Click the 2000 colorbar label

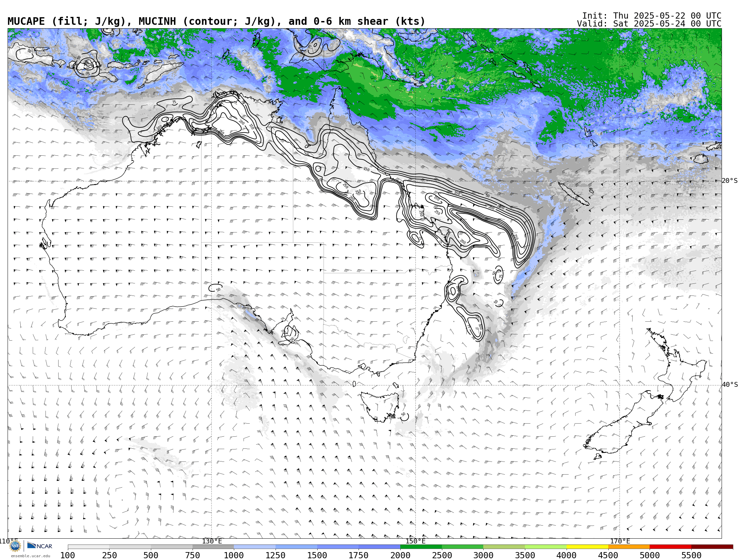coord(400,555)
